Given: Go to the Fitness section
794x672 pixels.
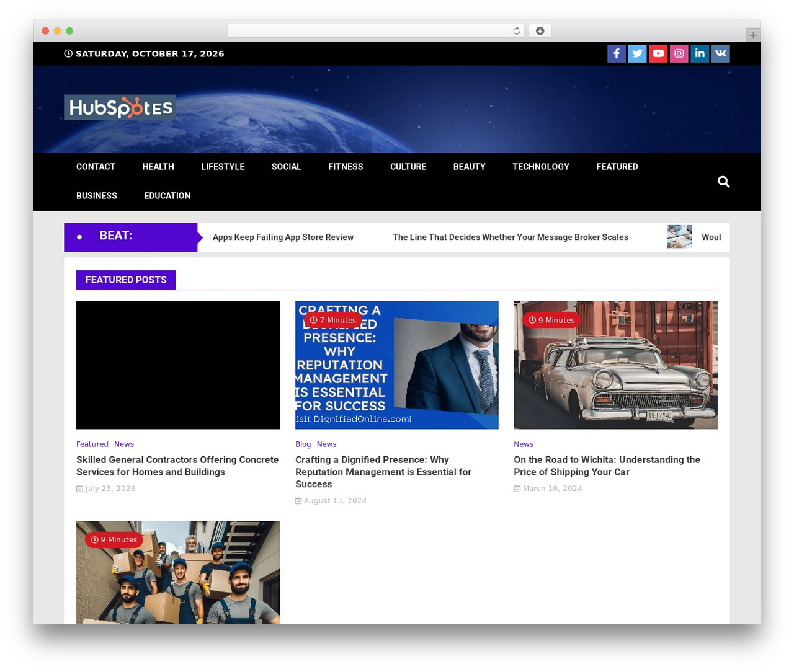Looking at the screenshot, I should [x=346, y=167].
